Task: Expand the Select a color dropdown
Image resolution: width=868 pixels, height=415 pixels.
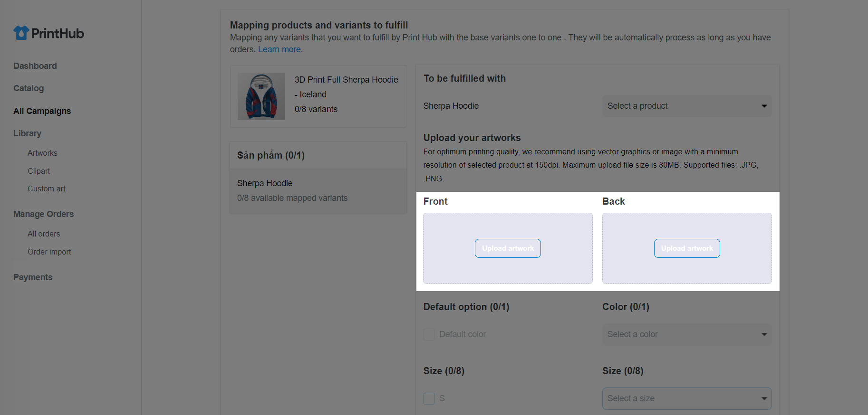Action: click(687, 334)
